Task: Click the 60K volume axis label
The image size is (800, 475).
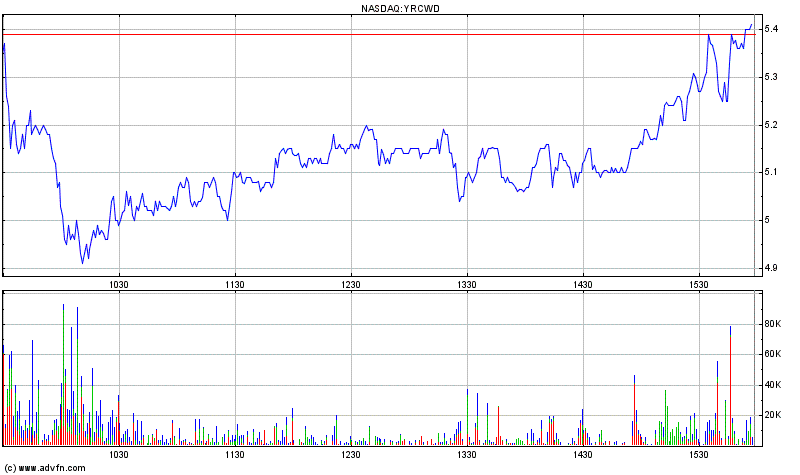Action: click(773, 354)
